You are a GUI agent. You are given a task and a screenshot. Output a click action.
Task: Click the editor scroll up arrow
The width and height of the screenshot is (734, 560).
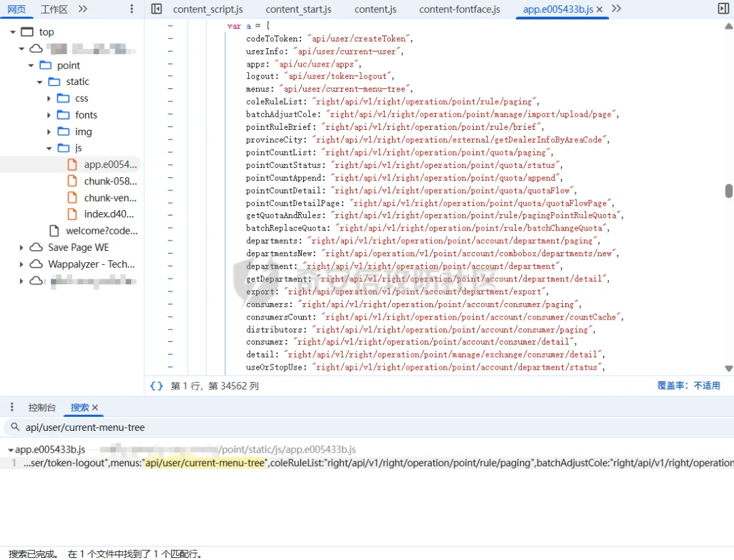click(x=729, y=27)
